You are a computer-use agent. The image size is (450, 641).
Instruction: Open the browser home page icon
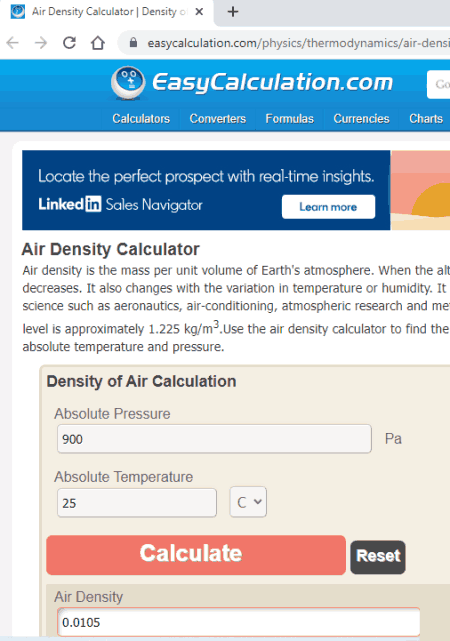(x=98, y=43)
